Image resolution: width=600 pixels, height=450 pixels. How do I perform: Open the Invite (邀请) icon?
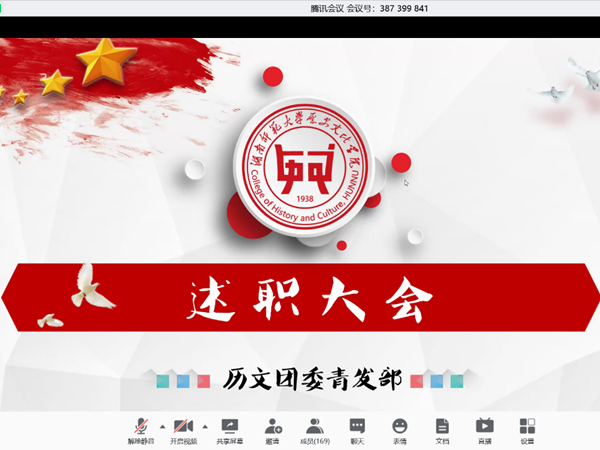(272, 429)
